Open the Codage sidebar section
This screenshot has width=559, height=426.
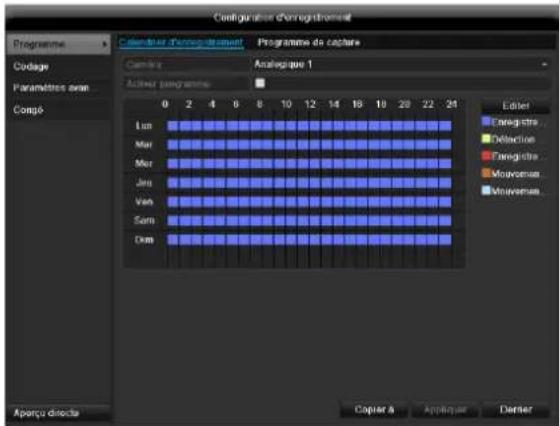point(58,66)
